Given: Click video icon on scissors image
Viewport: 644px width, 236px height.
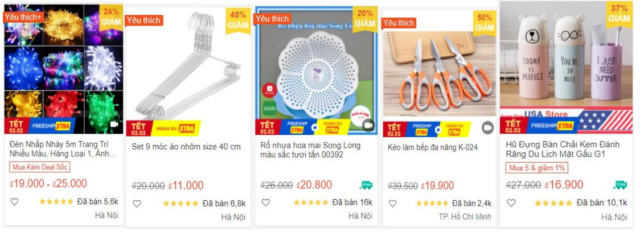Looking at the screenshot, I should point(487,127).
